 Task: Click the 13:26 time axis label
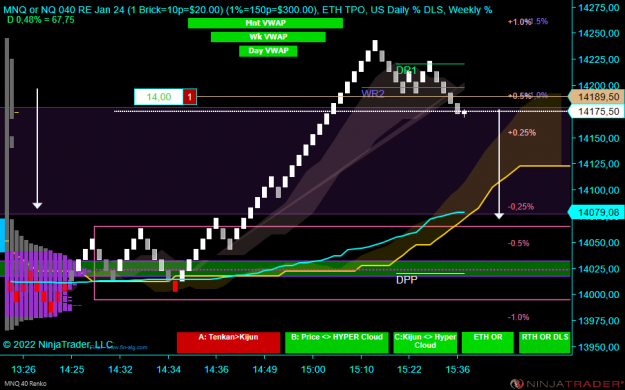click(24, 370)
